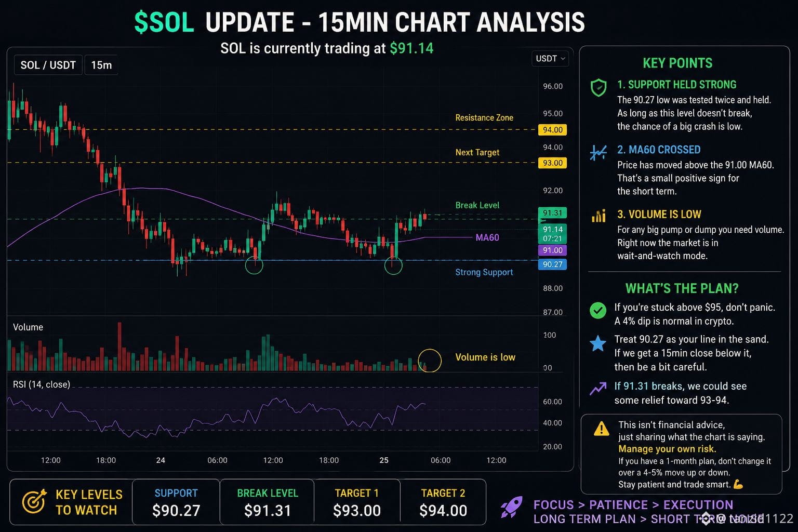Click the 95.00 price axis label
Image resolution: width=798 pixels, height=532 pixels.
(553, 113)
